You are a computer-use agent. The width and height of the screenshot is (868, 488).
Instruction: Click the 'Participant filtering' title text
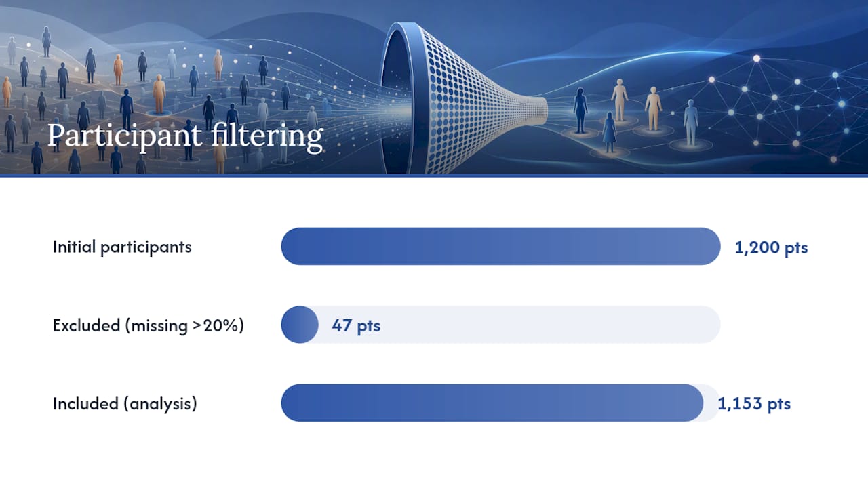(x=185, y=136)
